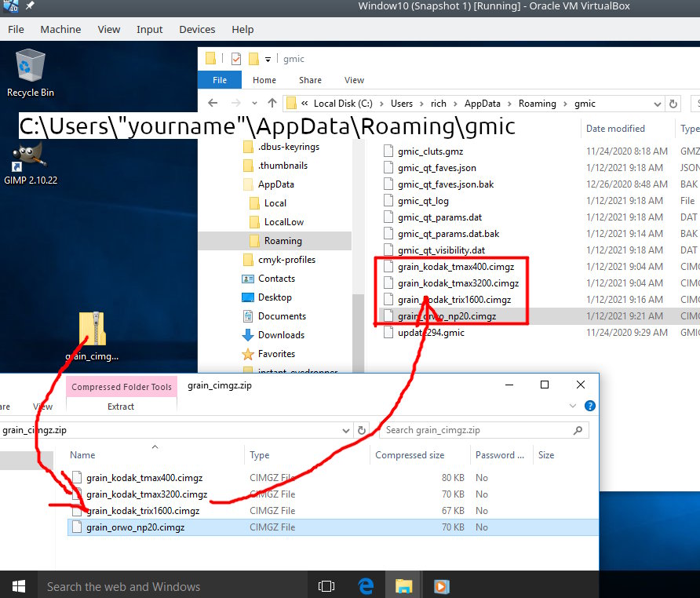Click rich in the breadcrumb path
700x598 pixels.
(439, 104)
